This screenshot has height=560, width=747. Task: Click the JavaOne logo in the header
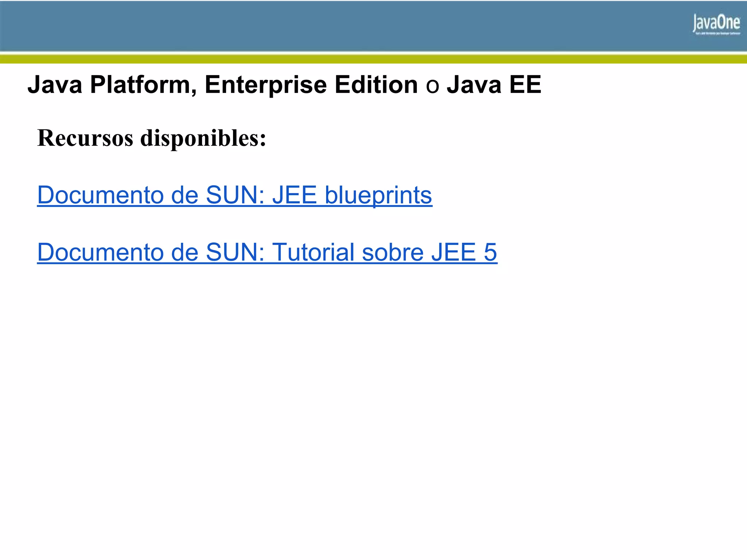point(716,25)
